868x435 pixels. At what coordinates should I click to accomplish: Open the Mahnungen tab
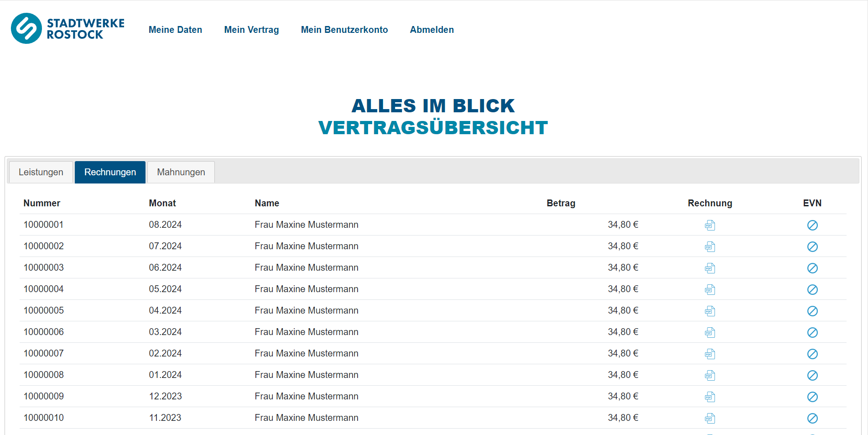[x=181, y=172]
